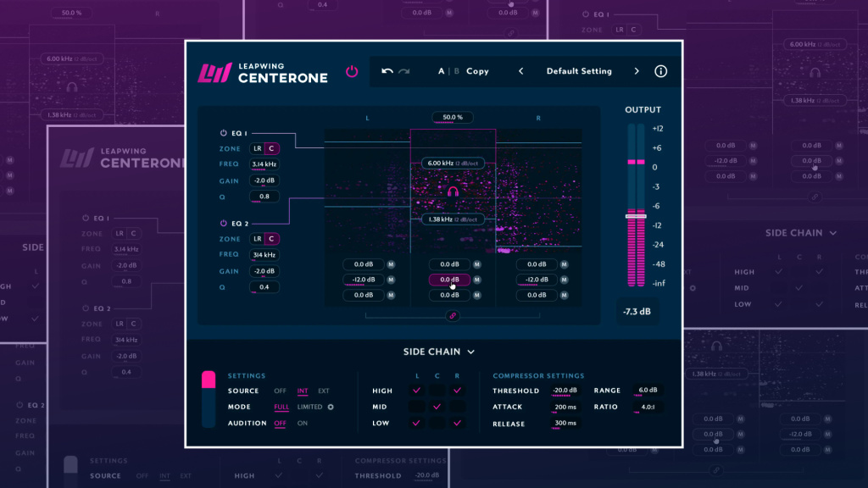
Task: Click EQ 2 GAIN -2.0 dB field
Action: (264, 271)
